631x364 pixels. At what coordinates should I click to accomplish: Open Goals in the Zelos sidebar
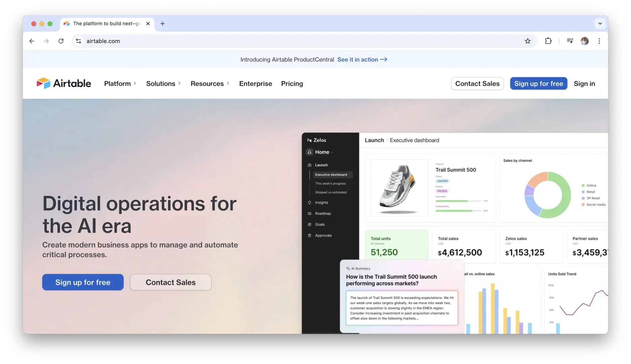[x=320, y=224]
